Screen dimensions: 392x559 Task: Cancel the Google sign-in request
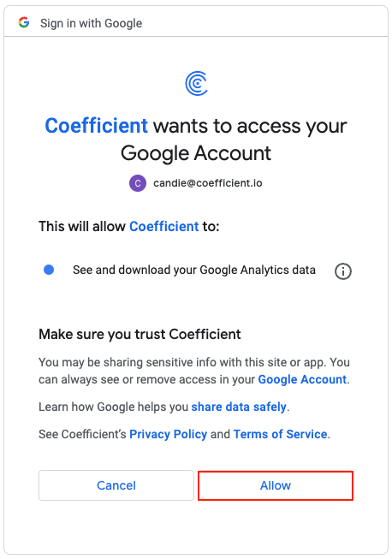[x=116, y=485]
